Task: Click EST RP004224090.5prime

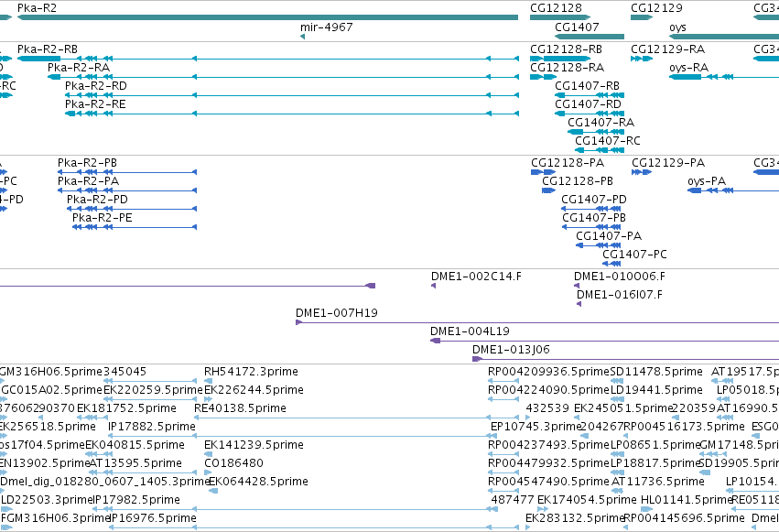Action: point(548,390)
